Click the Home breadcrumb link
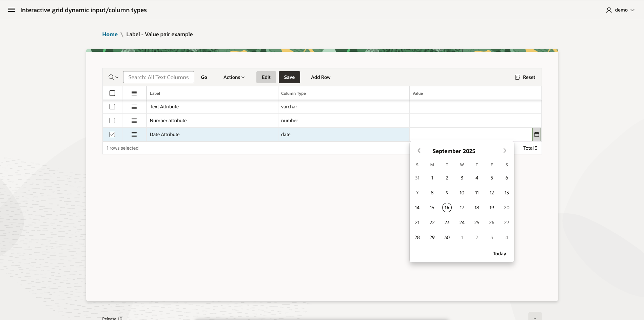Viewport: 644px width, 320px height. tap(110, 34)
